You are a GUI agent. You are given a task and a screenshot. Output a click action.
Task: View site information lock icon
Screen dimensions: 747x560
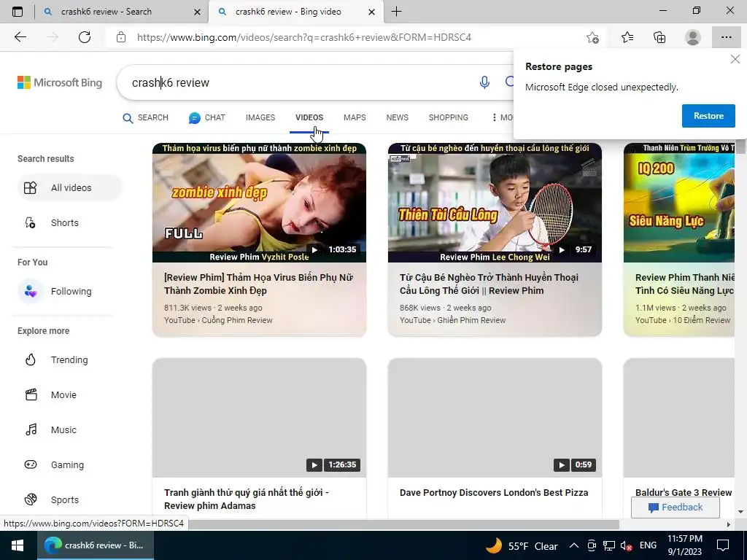[121, 37]
